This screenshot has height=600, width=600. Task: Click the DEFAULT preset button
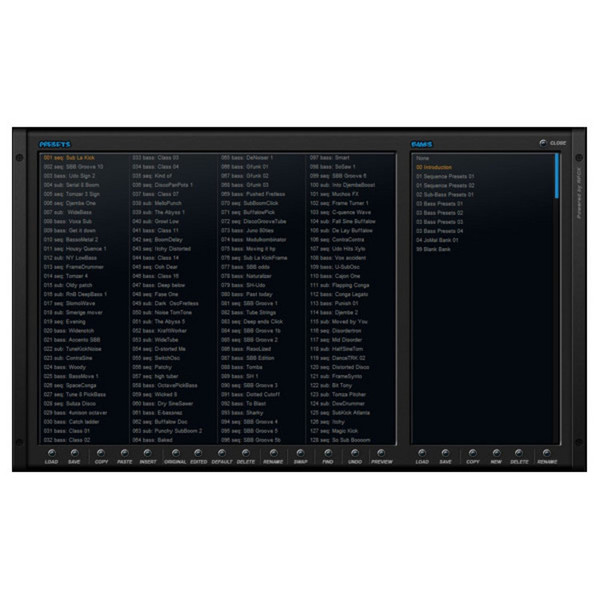tap(222, 453)
